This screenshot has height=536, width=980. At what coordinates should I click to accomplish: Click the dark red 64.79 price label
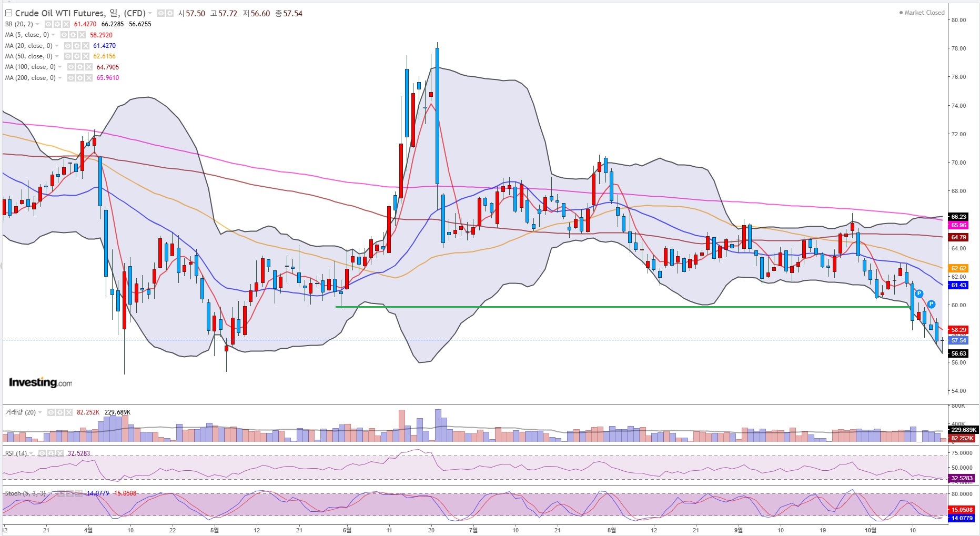tap(958, 237)
